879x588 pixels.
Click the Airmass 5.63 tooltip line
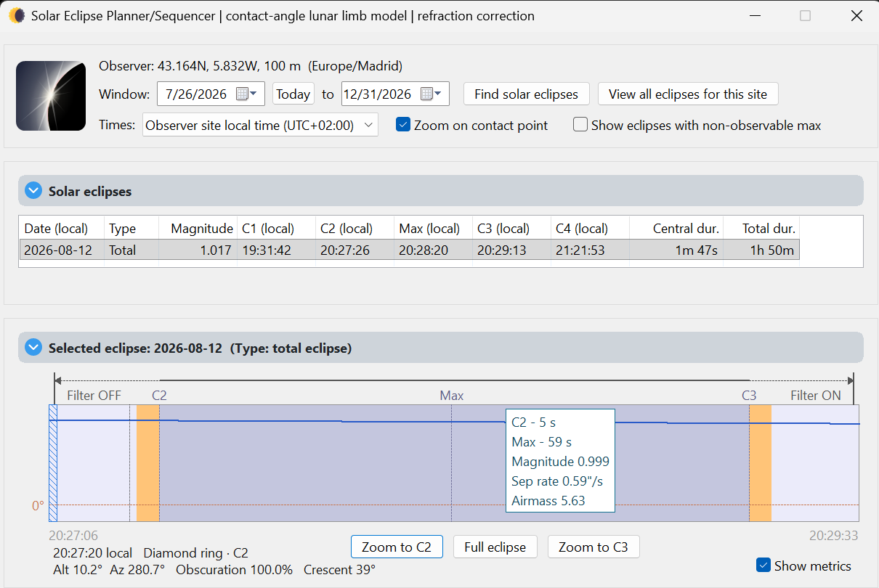pyautogui.click(x=548, y=501)
